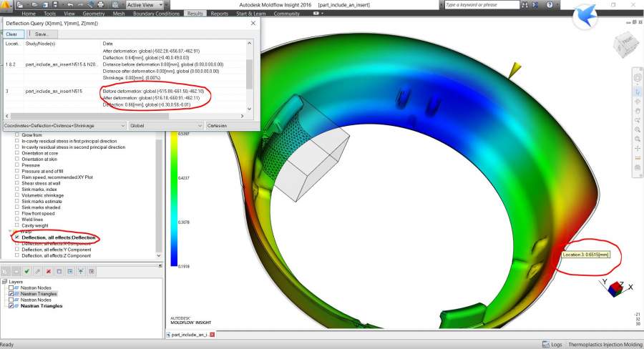Uncheck Deflection, all effects:Deflection result
Viewport: 644px width, 349px height.
pos(17,237)
